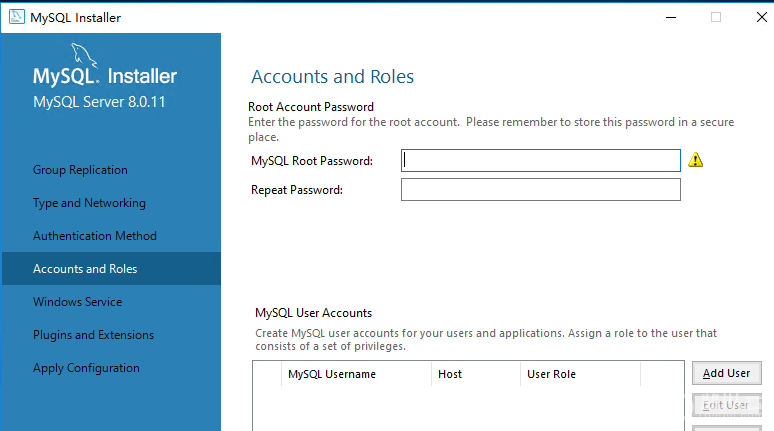Click the Accounts and Roles page heading
This screenshot has height=431, width=774.
click(333, 77)
